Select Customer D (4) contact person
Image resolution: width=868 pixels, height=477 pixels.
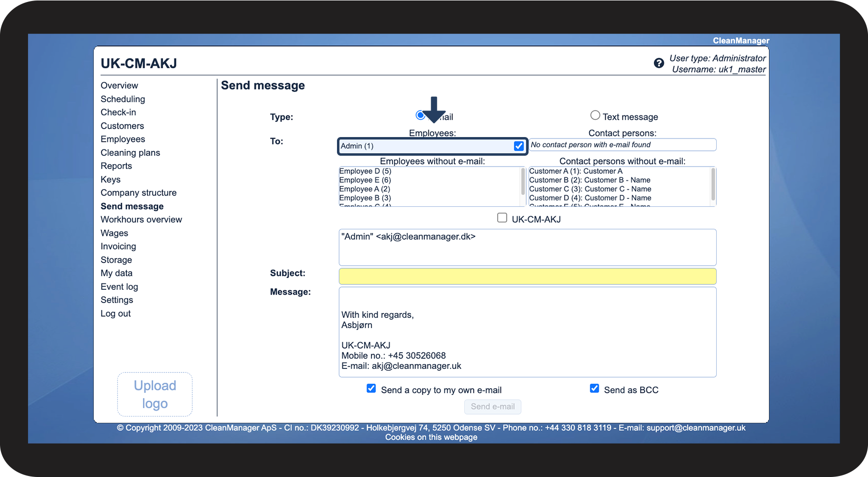590,198
